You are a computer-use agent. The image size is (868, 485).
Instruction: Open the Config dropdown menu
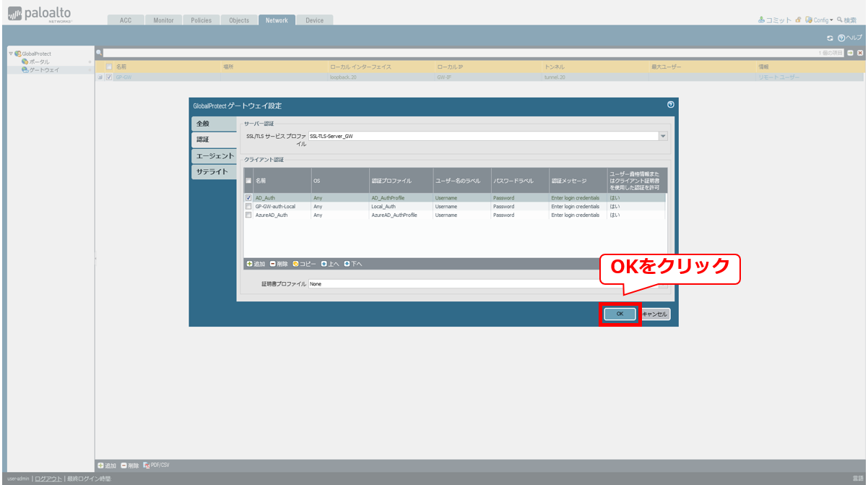[x=820, y=20]
